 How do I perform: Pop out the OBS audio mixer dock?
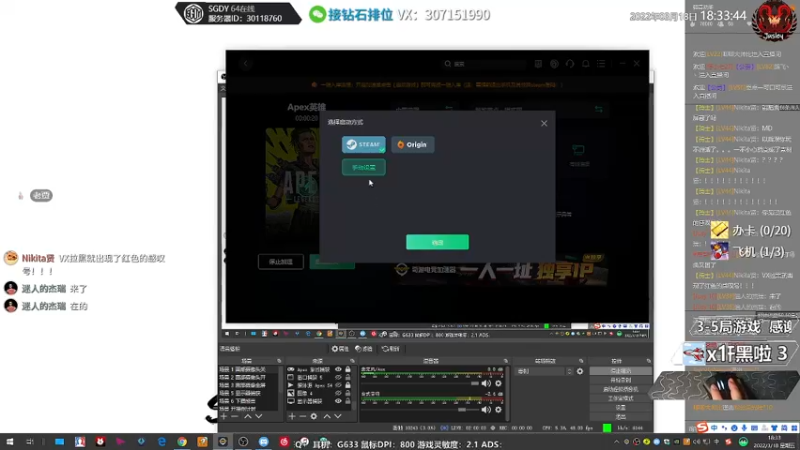pos(506,361)
